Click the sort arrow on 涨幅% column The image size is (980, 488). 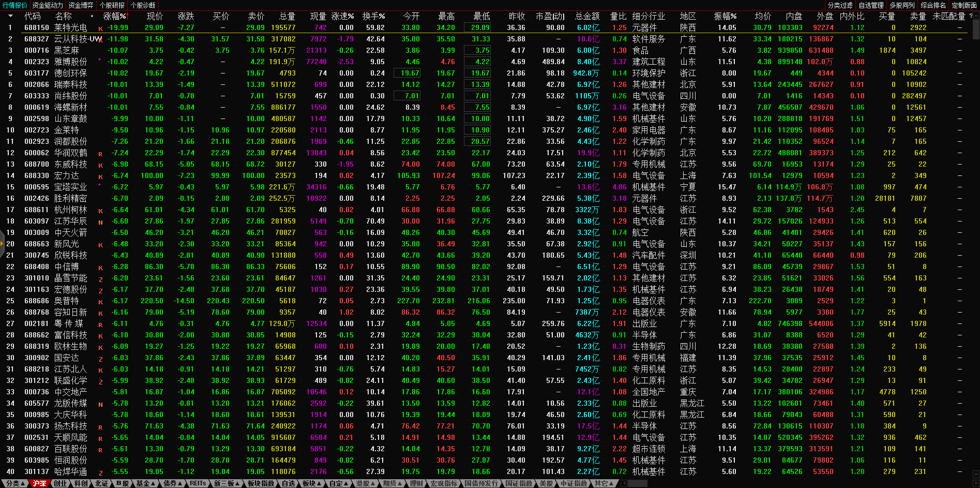pyautogui.click(x=125, y=17)
